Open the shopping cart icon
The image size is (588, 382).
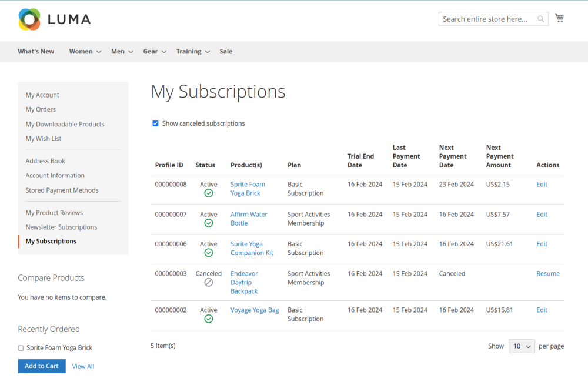point(559,18)
